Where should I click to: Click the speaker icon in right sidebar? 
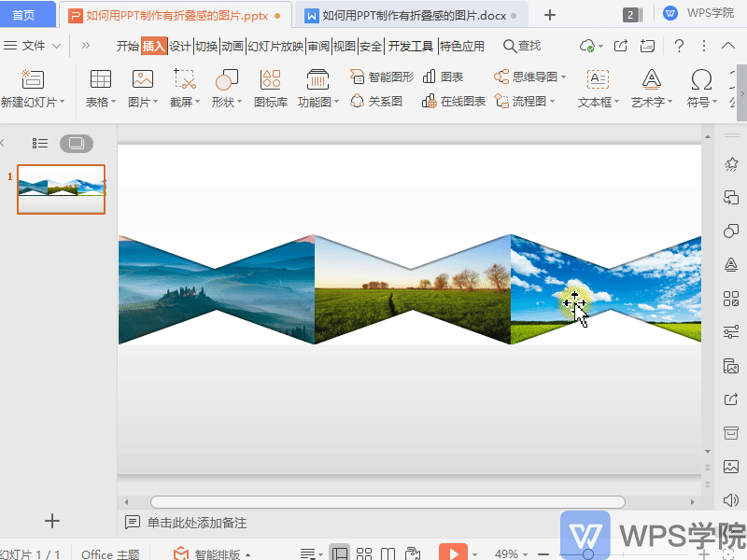point(731,500)
